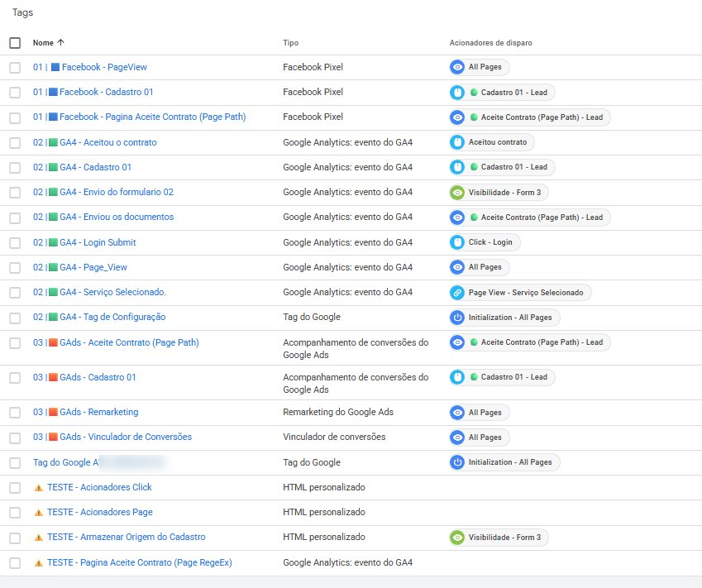Click the Tipo column header
The height and width of the screenshot is (588, 702).
point(290,42)
